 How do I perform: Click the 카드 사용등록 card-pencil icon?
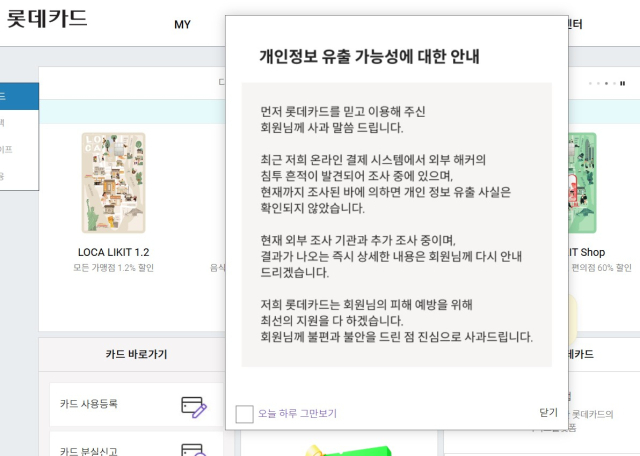pos(194,405)
